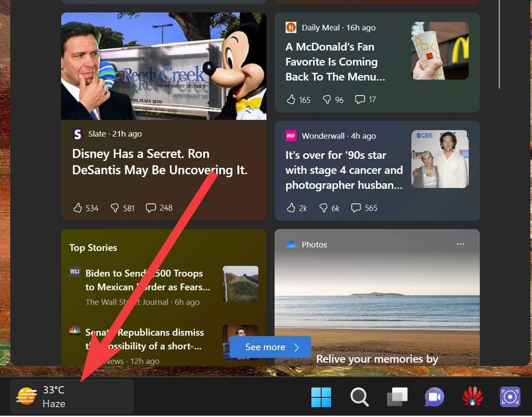The width and height of the screenshot is (532, 417).
Task: Open the purple screen capture app icon
Action: click(x=510, y=397)
